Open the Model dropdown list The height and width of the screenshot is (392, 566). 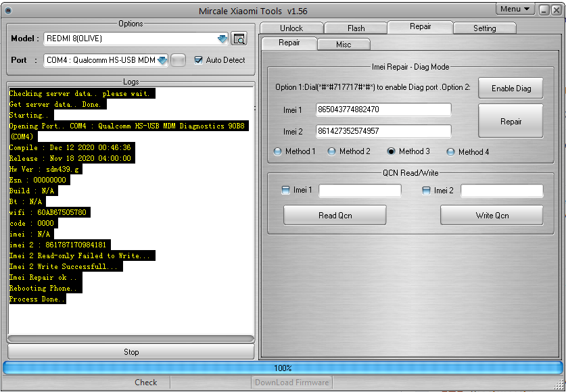point(222,39)
